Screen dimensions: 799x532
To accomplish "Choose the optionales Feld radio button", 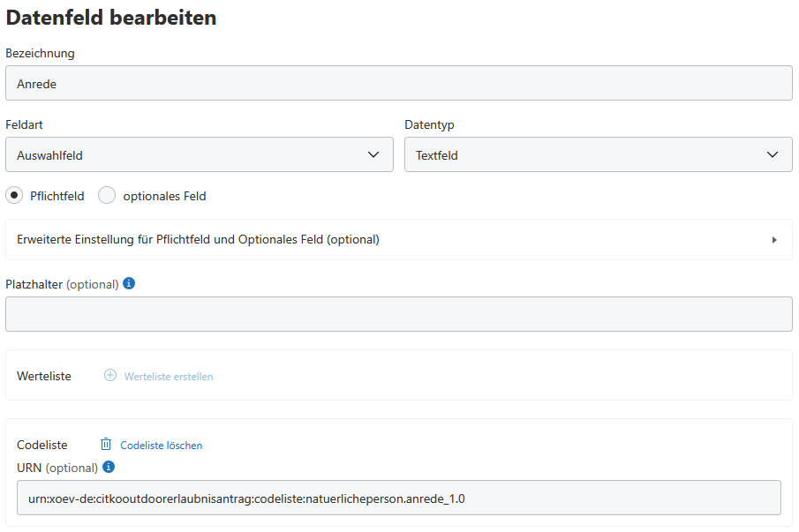I will (x=107, y=196).
